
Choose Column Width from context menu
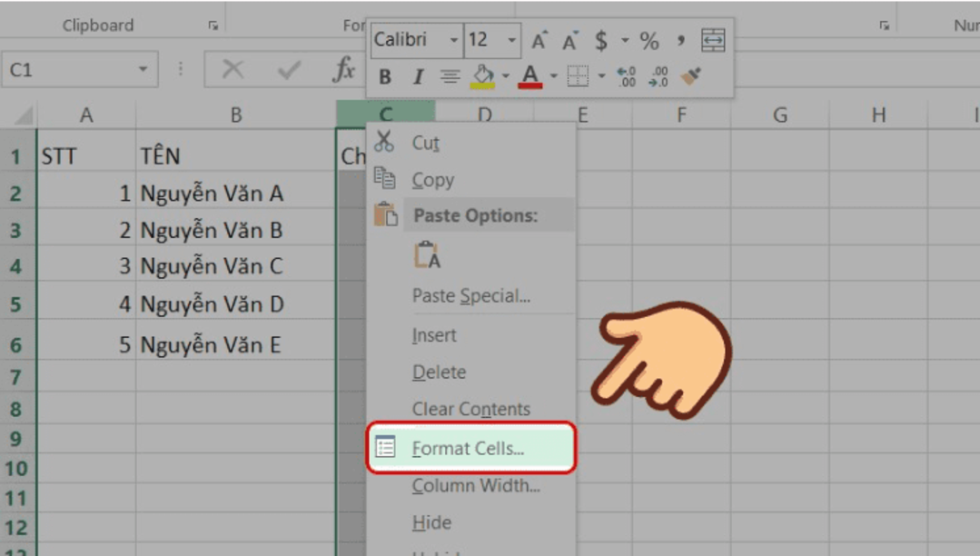point(470,485)
